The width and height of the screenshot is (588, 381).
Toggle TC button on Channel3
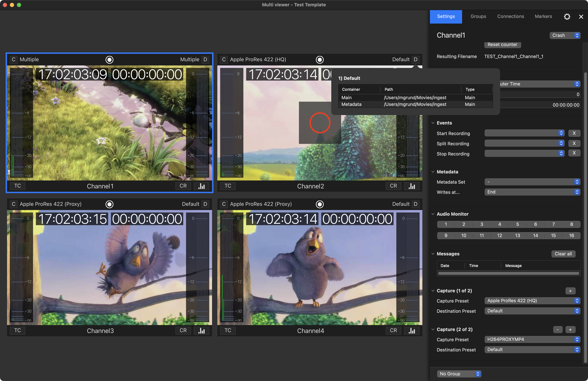coord(18,331)
